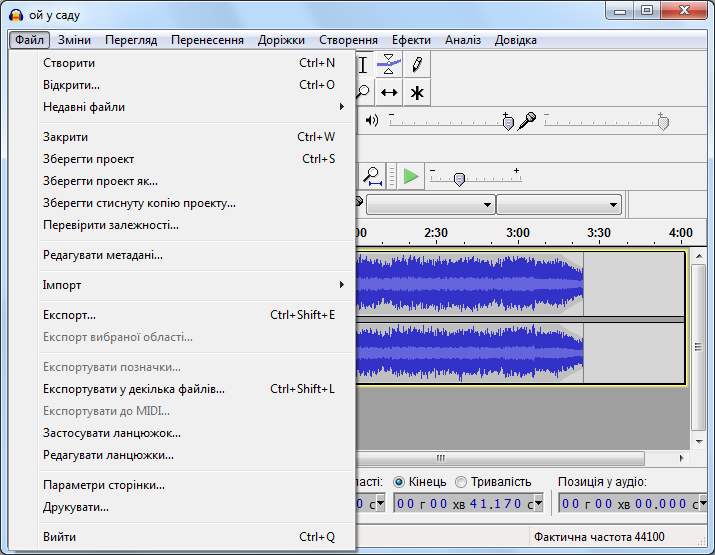Click the playback speed slider handle

(x=459, y=179)
